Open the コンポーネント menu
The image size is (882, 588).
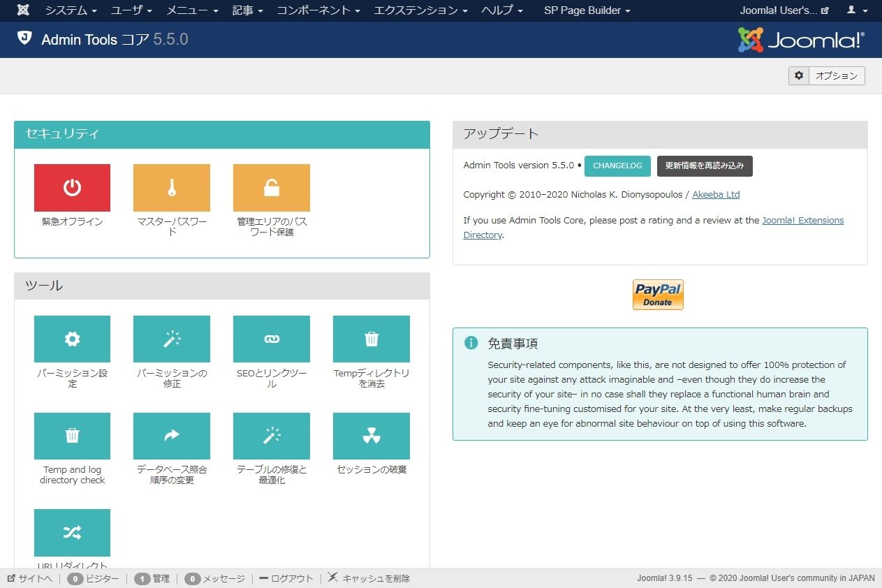click(318, 10)
